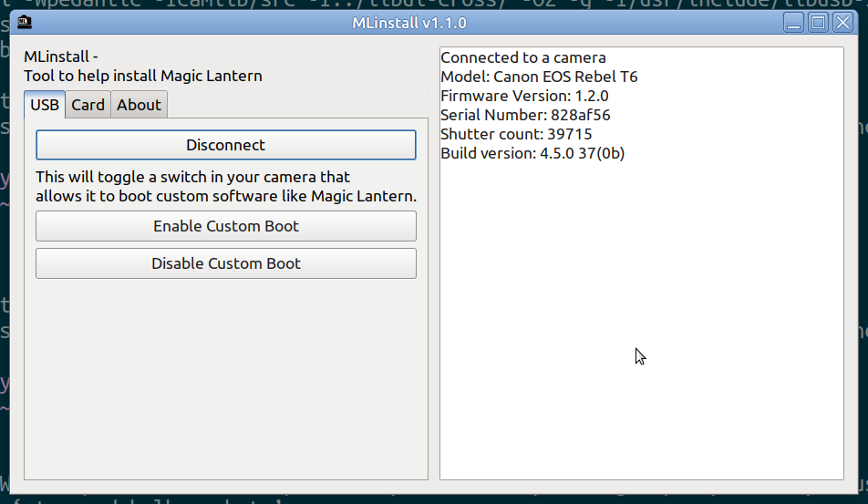Click the 'Connected to a camera' log line
This screenshot has width=868, height=504.
(x=523, y=57)
